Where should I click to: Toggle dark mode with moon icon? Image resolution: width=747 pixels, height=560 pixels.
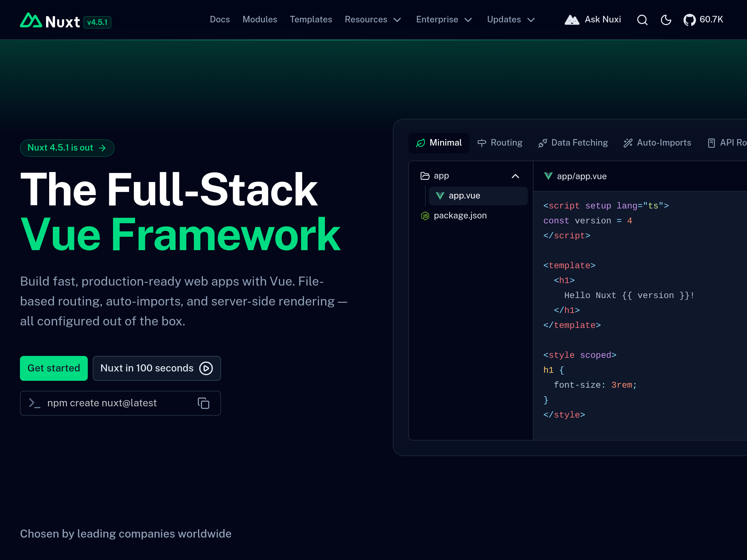(666, 20)
